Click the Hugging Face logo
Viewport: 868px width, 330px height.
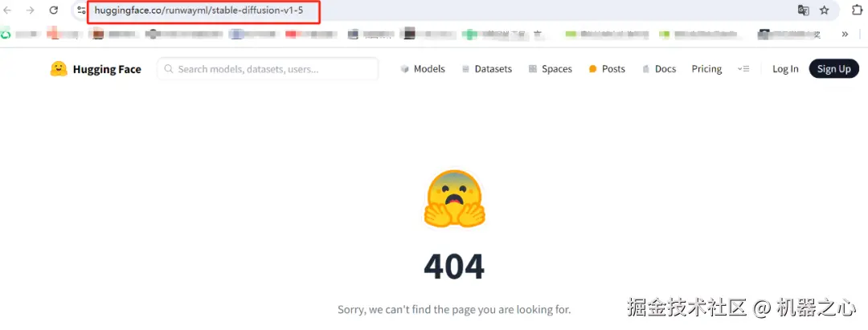tap(96, 69)
